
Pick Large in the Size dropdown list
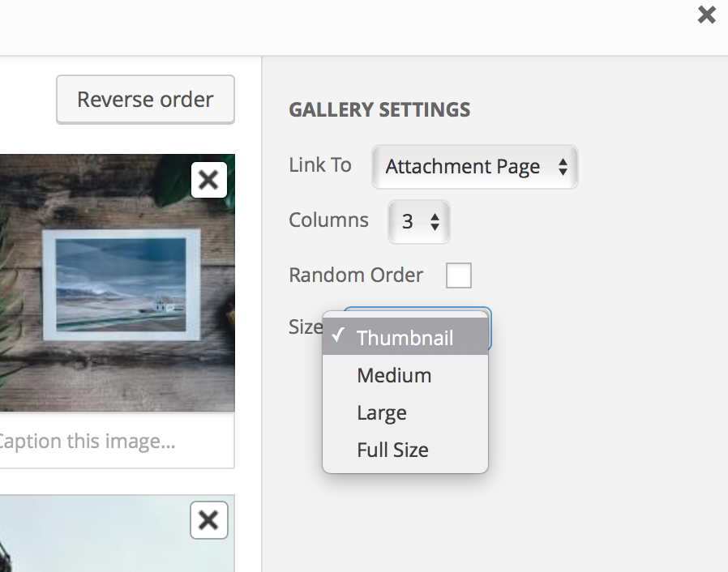click(381, 413)
